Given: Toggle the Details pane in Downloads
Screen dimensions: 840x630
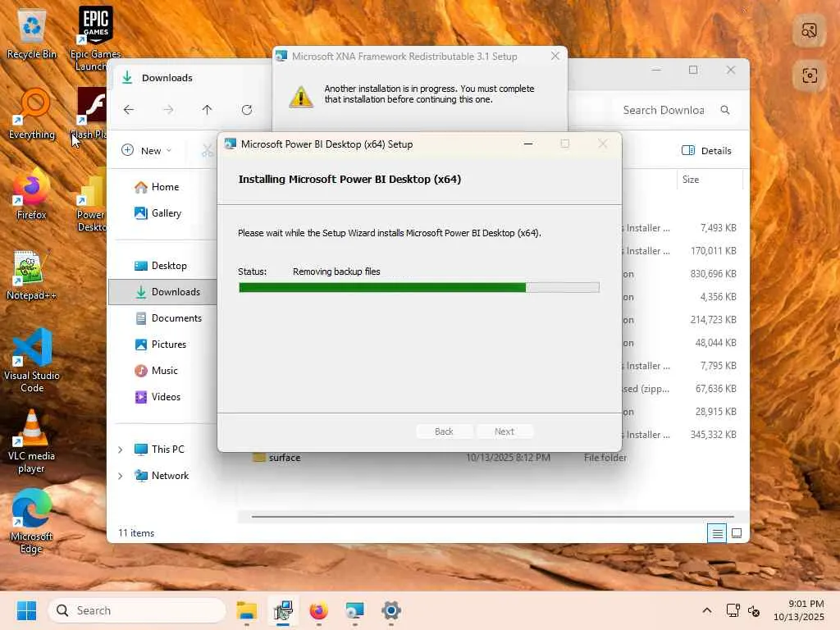Looking at the screenshot, I should [x=706, y=151].
